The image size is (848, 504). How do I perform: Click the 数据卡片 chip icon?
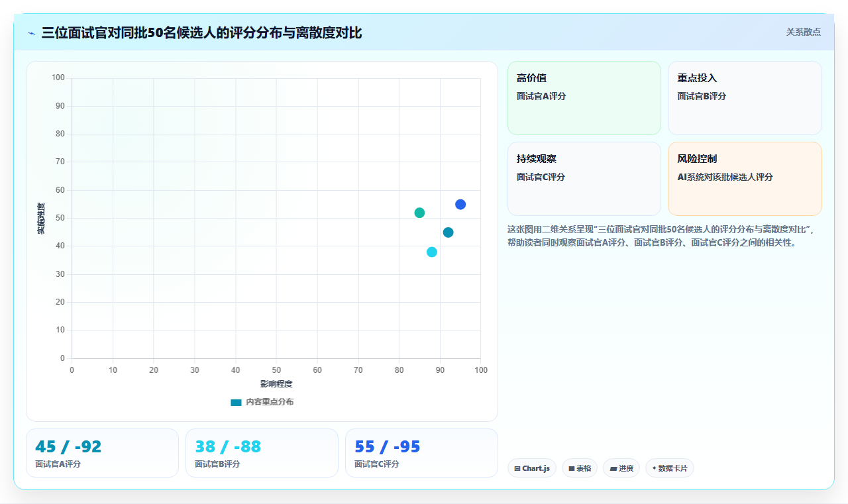[654, 468]
